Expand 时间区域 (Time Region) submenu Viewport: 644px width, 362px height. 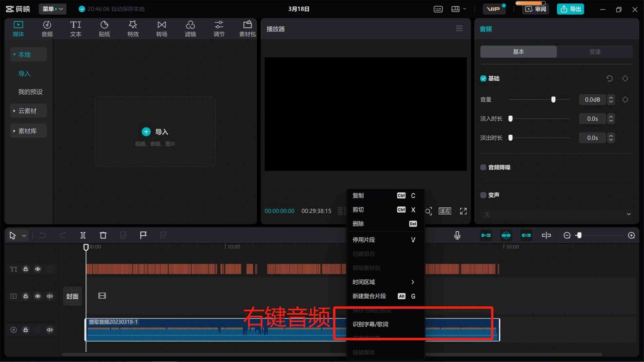point(383,282)
